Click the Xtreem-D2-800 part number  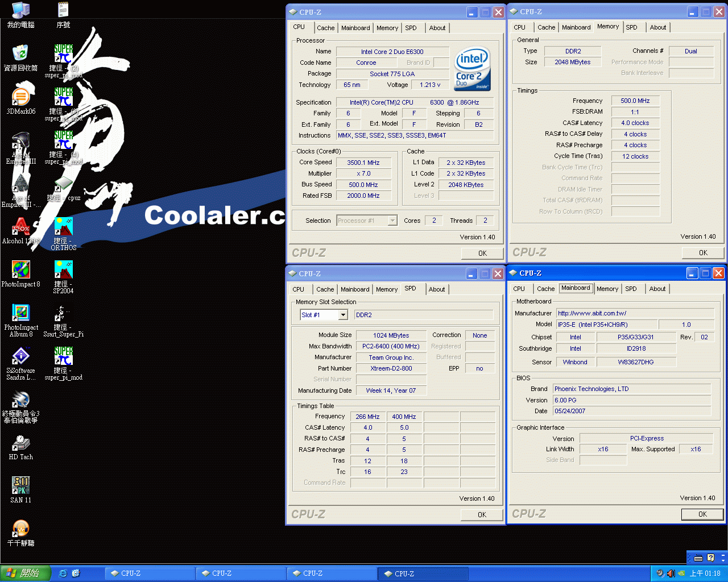[391, 368]
